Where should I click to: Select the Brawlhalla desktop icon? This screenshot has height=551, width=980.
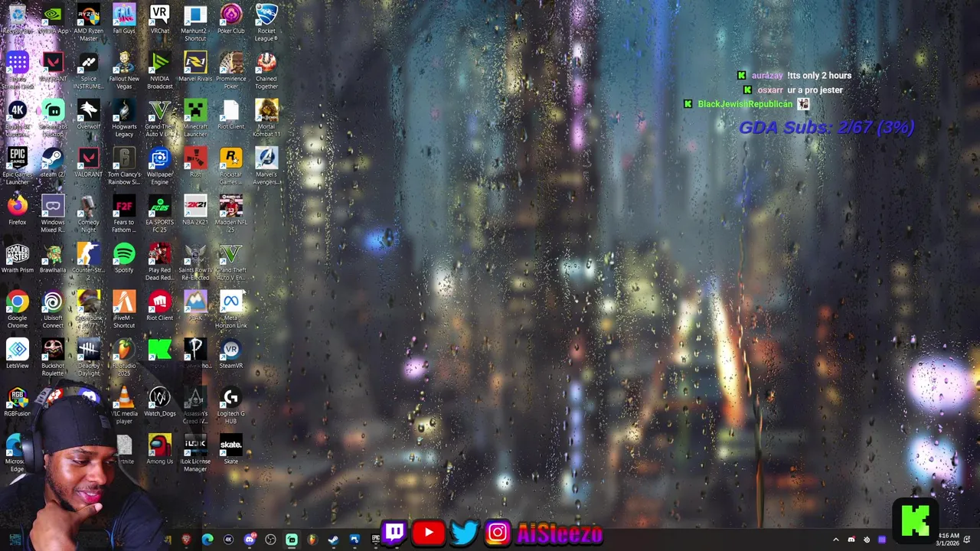tap(52, 258)
